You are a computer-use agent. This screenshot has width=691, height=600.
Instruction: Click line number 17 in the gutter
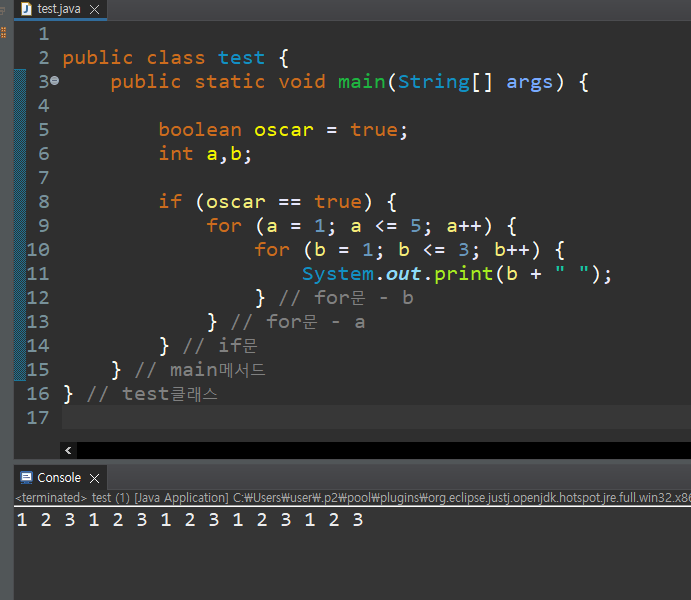[x=38, y=417]
